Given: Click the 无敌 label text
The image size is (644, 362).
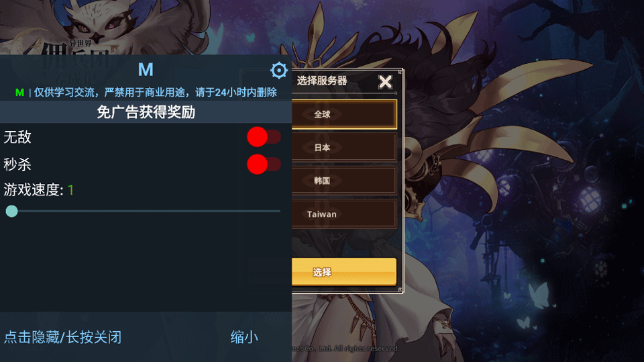Looking at the screenshot, I should 17,137.
